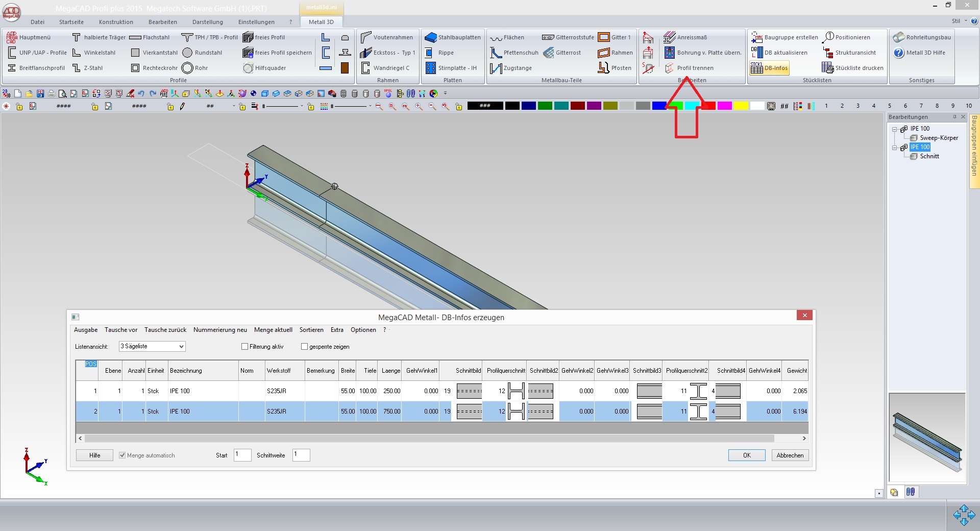Toggle the gesperrte zeigen checkbox
The height and width of the screenshot is (531, 980).
pos(304,347)
